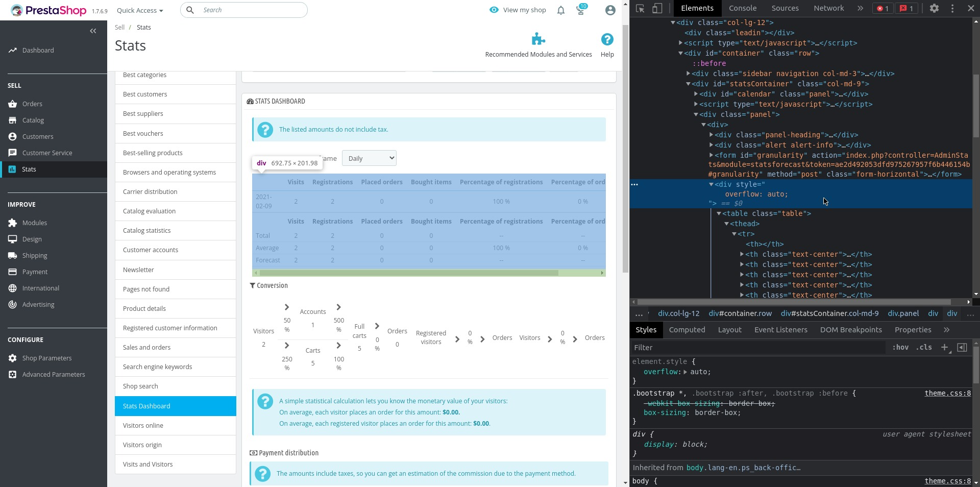Open the updates icon showing badge 10
Image resolution: width=980 pixels, height=487 pixels.
(x=580, y=10)
